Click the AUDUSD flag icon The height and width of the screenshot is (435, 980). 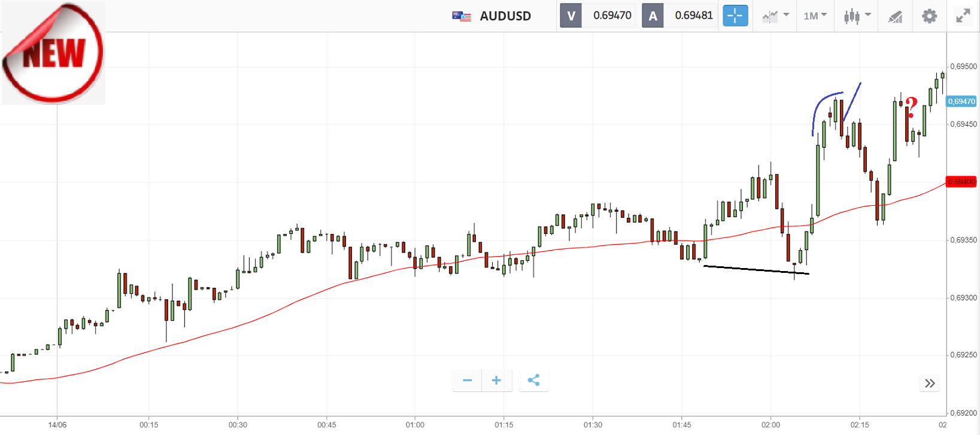tap(462, 16)
